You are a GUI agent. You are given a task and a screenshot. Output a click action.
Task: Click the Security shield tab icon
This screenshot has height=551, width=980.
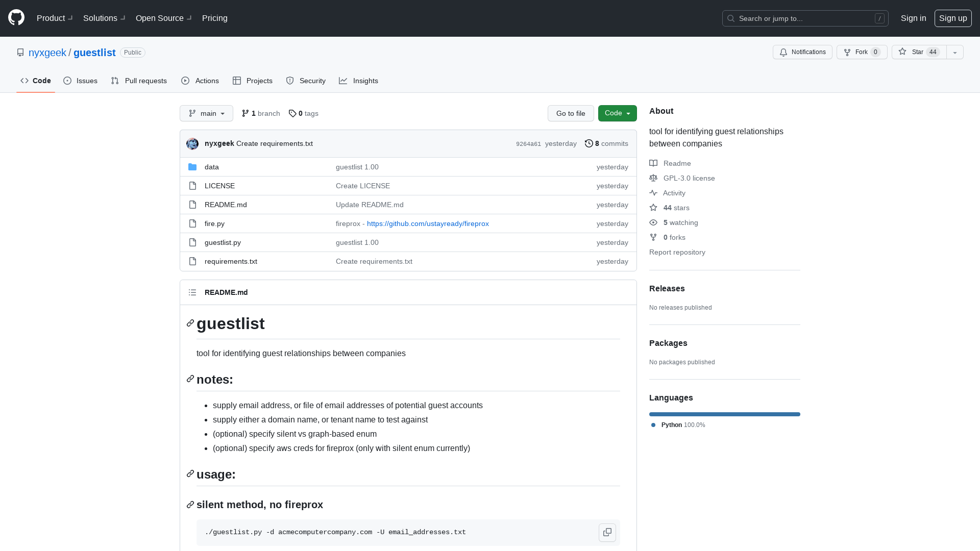[x=289, y=81]
